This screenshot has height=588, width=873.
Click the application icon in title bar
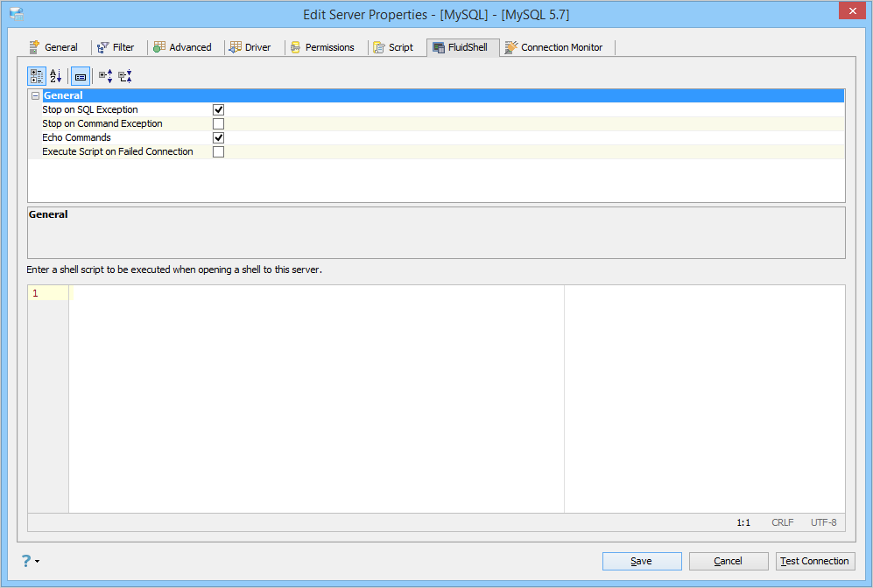[x=17, y=15]
